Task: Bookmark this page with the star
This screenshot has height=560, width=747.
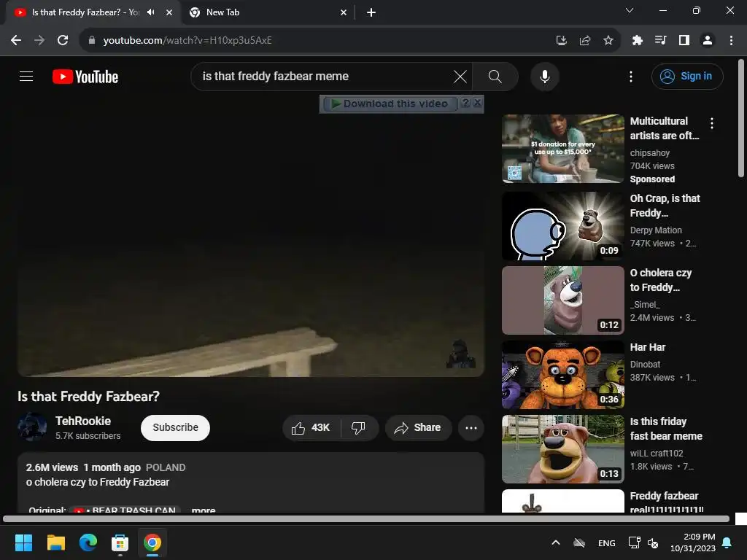Action: tap(608, 41)
